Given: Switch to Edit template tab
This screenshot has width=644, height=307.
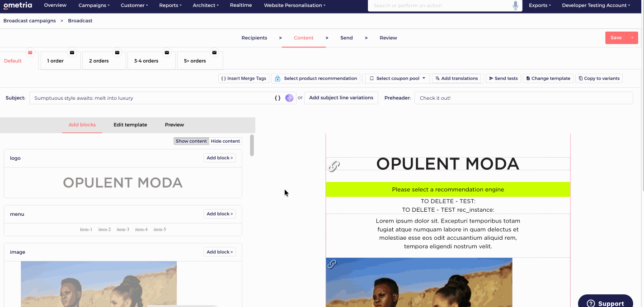Looking at the screenshot, I should (x=130, y=125).
